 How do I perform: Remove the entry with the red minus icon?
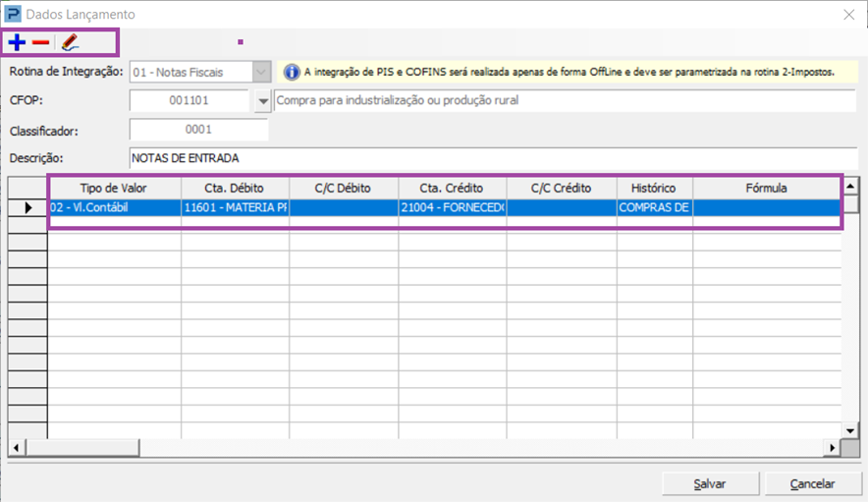[x=40, y=42]
